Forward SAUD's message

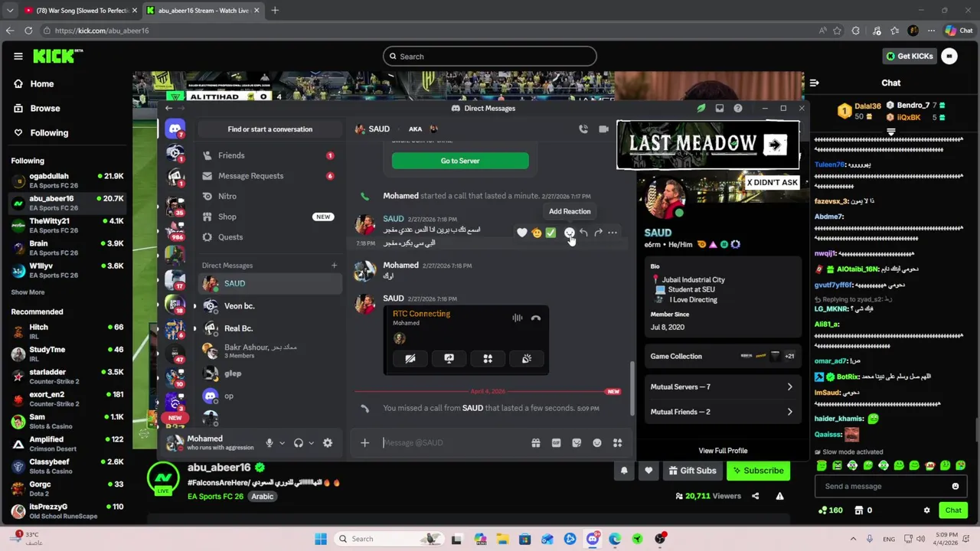point(598,233)
